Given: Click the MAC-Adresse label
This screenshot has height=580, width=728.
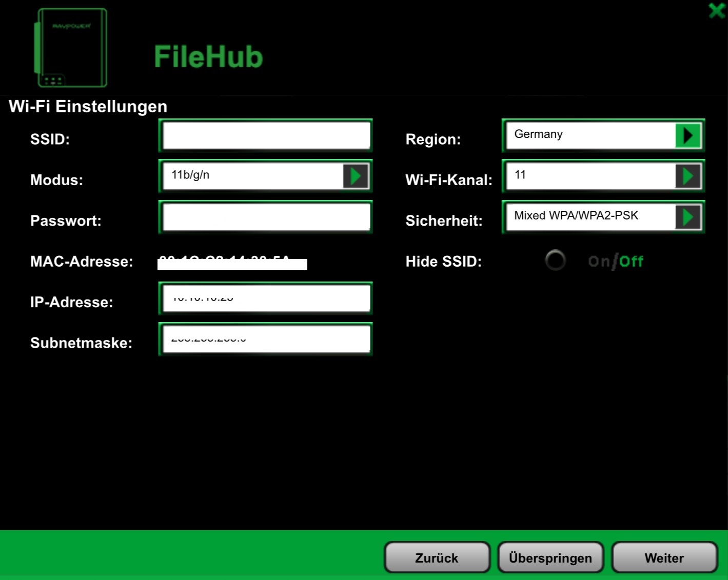Looking at the screenshot, I should 82,262.
